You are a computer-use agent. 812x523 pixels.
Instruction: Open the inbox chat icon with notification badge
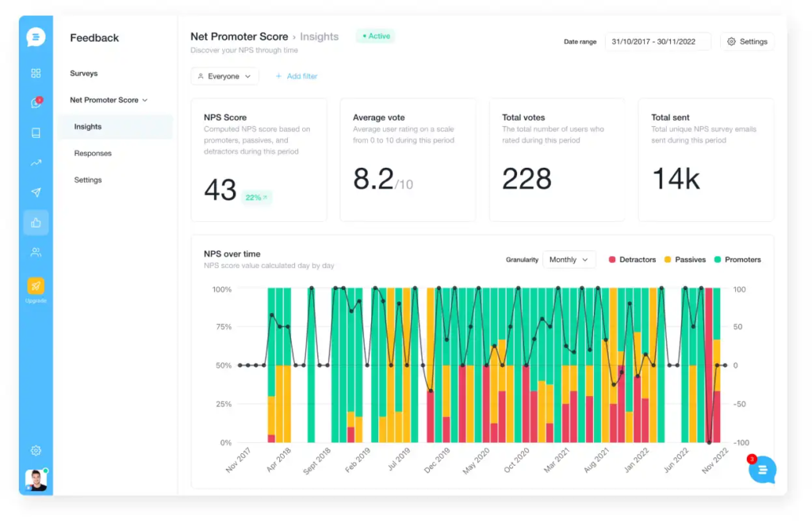[x=36, y=102]
